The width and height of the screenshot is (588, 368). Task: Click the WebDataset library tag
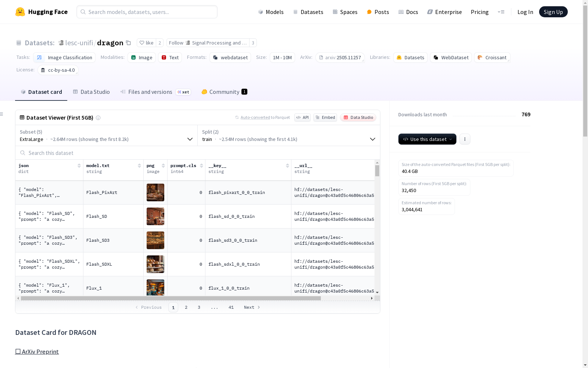tap(451, 57)
